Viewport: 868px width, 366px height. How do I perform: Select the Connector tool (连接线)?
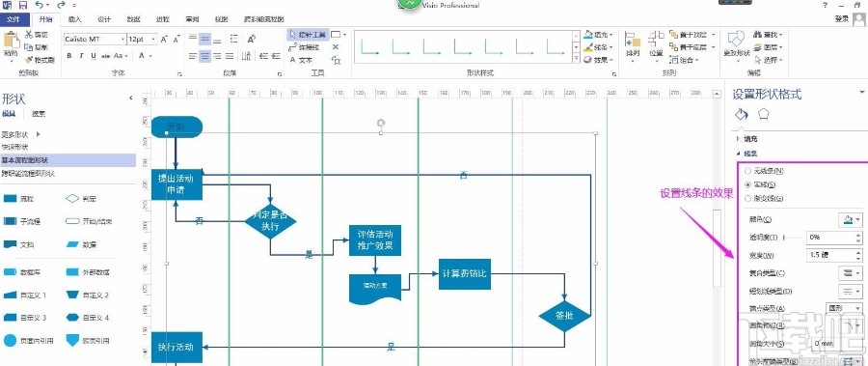coord(305,47)
